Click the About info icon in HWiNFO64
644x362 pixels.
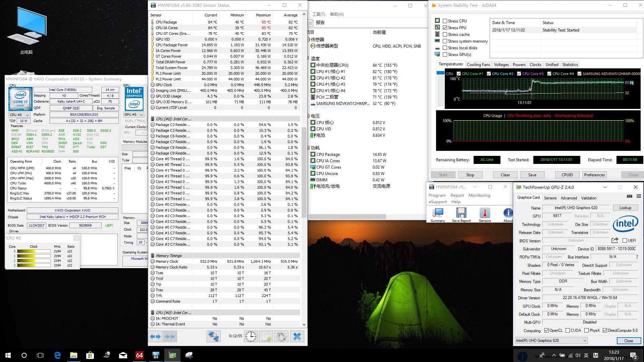(x=508, y=215)
